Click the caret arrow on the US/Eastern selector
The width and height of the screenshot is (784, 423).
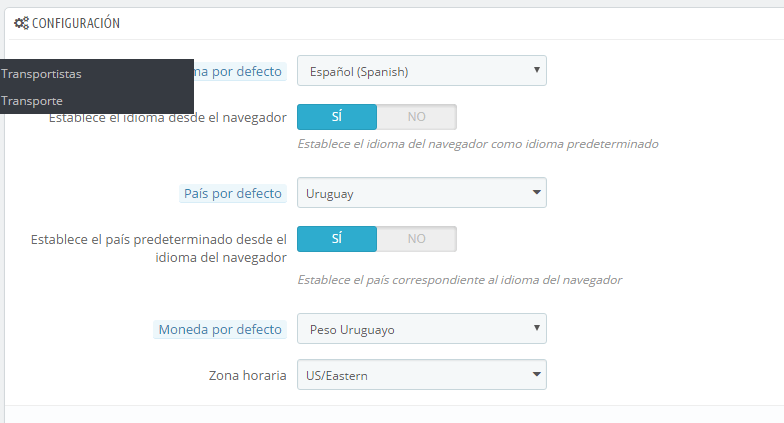[536, 374]
